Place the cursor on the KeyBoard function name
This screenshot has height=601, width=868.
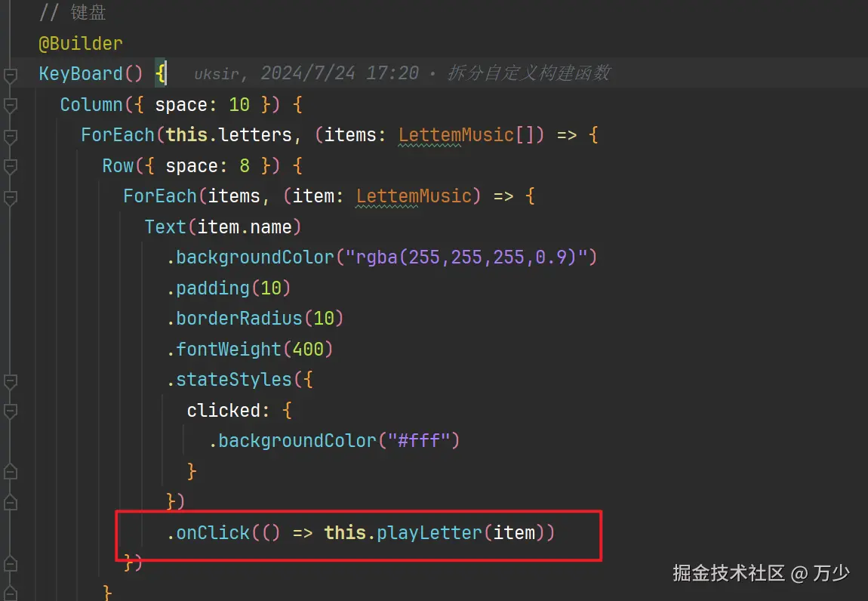click(81, 74)
